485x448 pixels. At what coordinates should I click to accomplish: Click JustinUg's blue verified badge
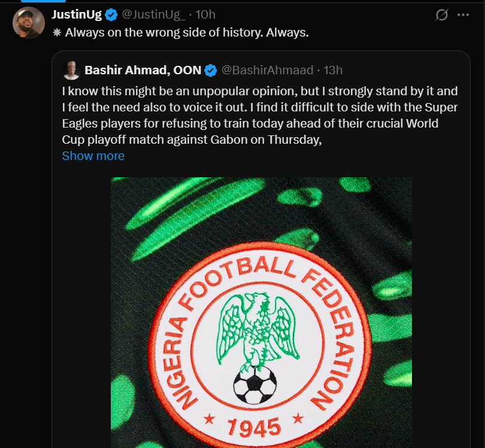pyautogui.click(x=112, y=15)
